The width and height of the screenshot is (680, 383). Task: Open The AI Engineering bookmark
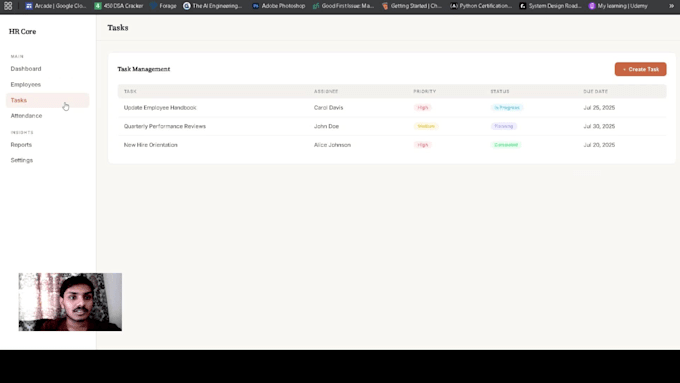[212, 6]
